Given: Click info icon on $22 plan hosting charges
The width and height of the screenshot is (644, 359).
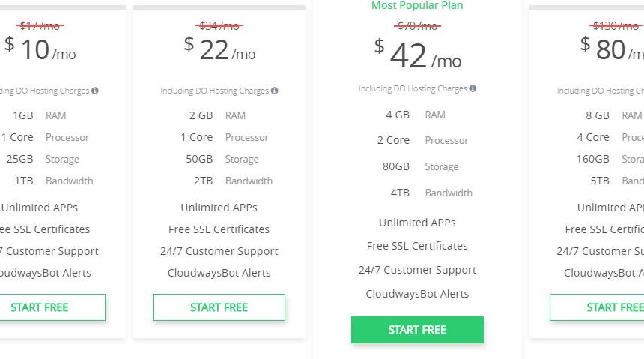Looking at the screenshot, I should [274, 91].
